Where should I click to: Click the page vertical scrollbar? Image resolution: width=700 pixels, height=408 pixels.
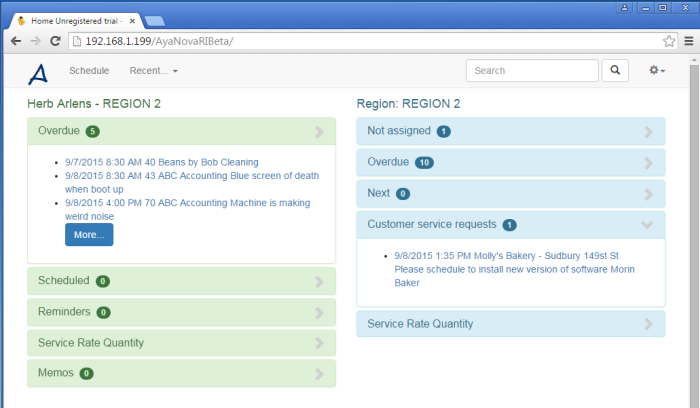pyautogui.click(x=694, y=237)
